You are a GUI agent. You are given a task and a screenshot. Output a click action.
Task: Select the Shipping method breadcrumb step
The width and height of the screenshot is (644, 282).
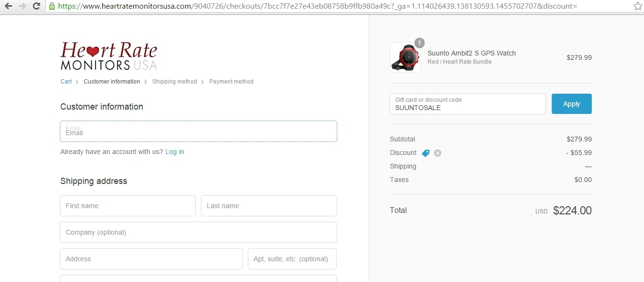(174, 82)
